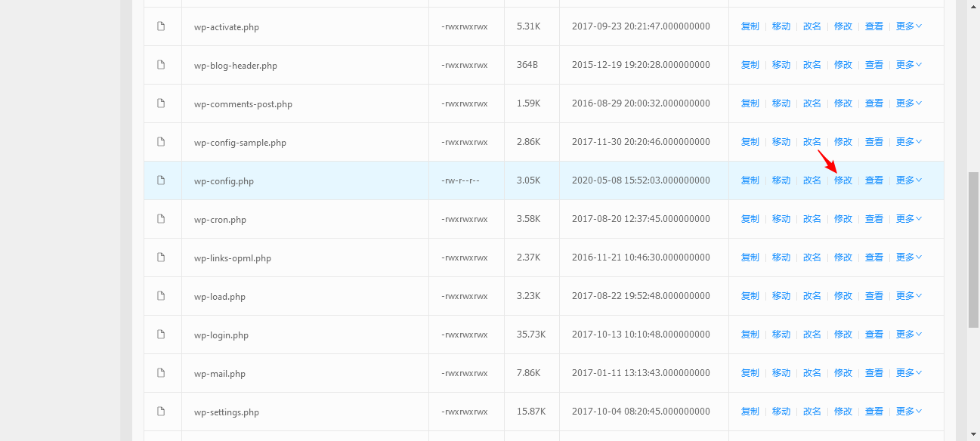The width and height of the screenshot is (980, 441).
Task: Click the 35.73K size value
Action: (x=531, y=335)
